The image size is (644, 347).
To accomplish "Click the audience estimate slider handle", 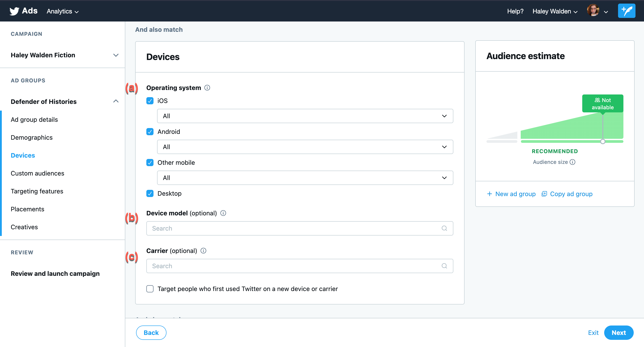I will pyautogui.click(x=603, y=142).
